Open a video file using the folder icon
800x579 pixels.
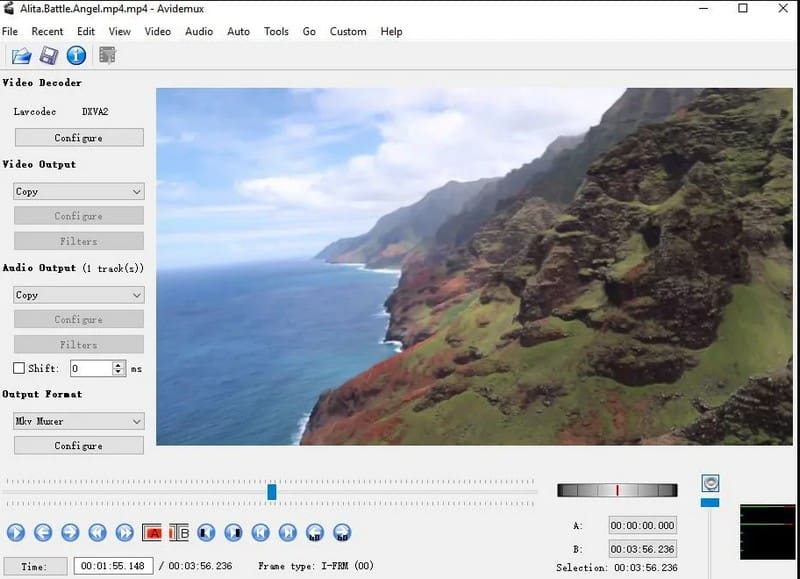(21, 56)
